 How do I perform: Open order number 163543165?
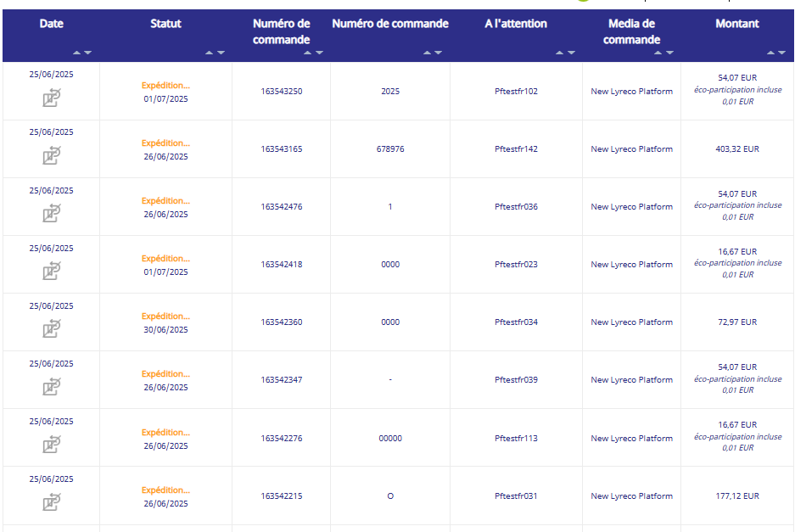[281, 149]
